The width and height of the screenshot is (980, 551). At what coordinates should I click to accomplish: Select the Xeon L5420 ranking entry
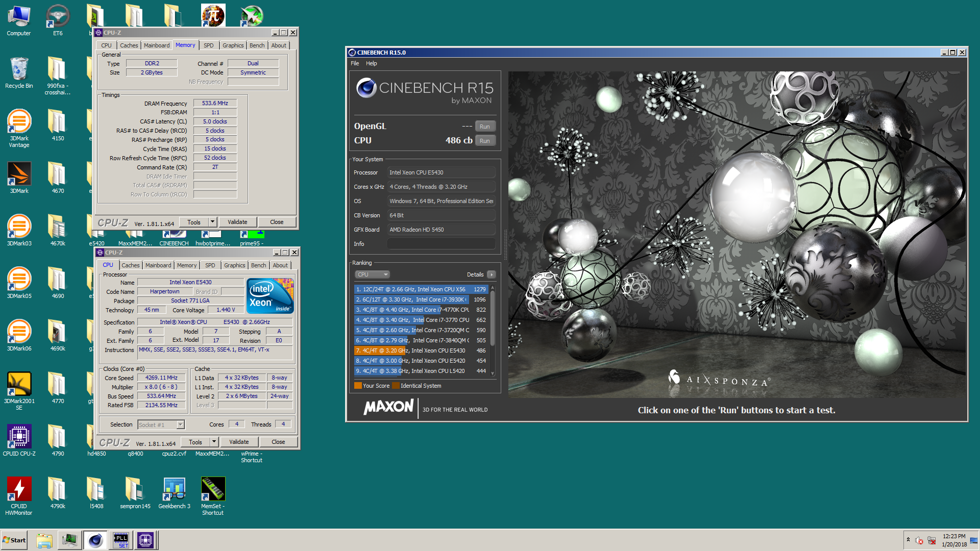421,371
